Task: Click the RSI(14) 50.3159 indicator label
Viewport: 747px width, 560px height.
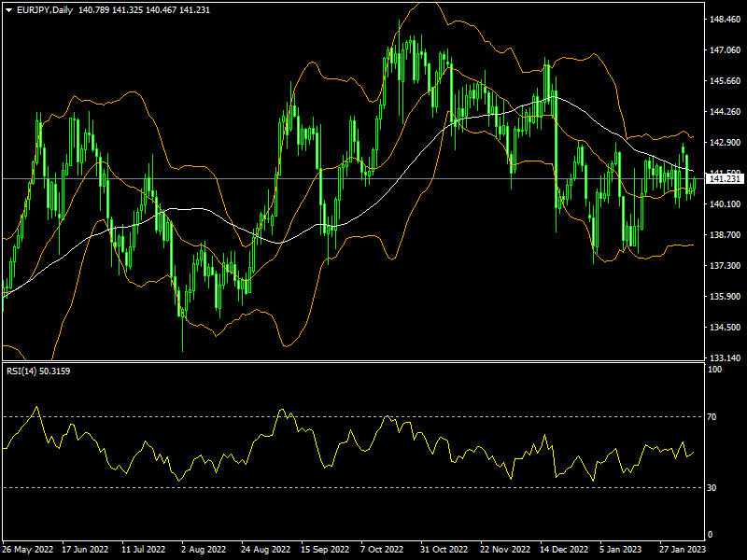Action: [38, 371]
